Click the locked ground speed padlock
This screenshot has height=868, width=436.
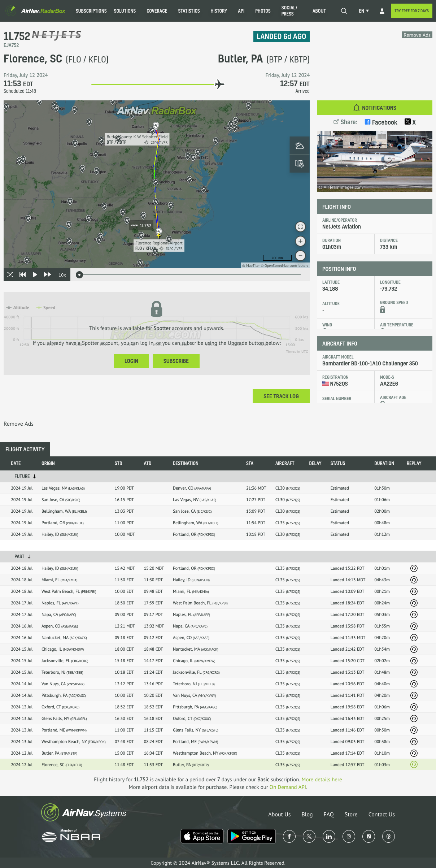tap(383, 309)
